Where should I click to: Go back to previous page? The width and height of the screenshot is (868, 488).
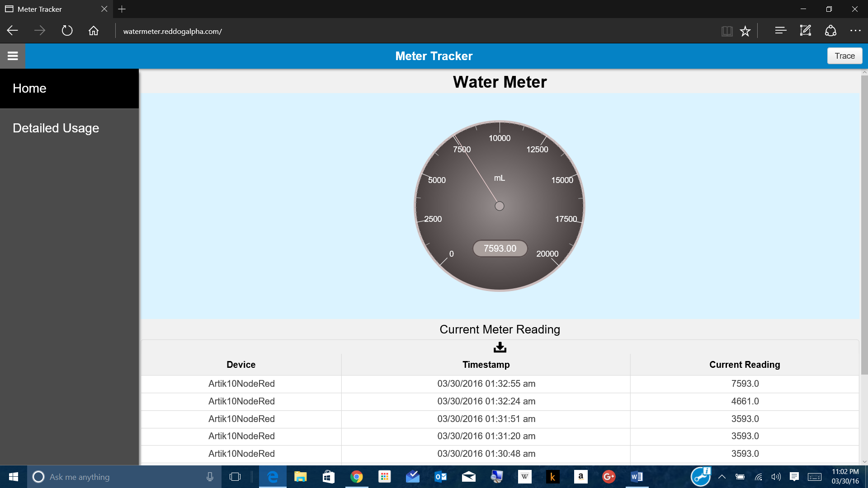pyautogui.click(x=13, y=31)
